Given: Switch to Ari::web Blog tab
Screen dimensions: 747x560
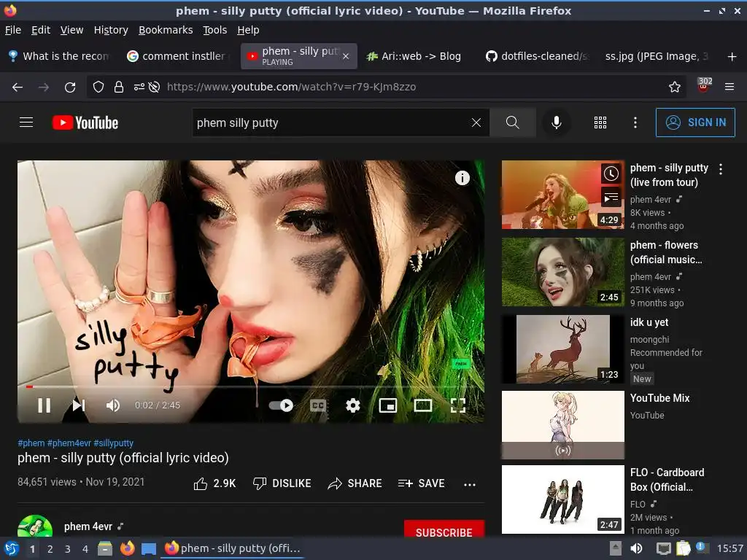Looking at the screenshot, I should pyautogui.click(x=414, y=56).
